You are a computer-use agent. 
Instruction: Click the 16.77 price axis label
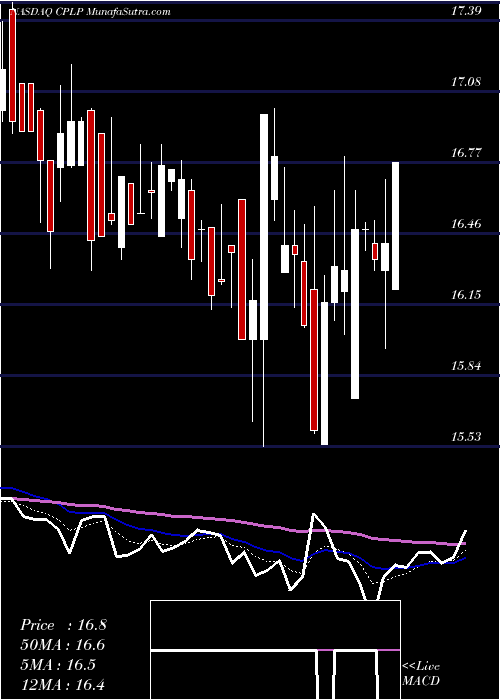(466, 153)
